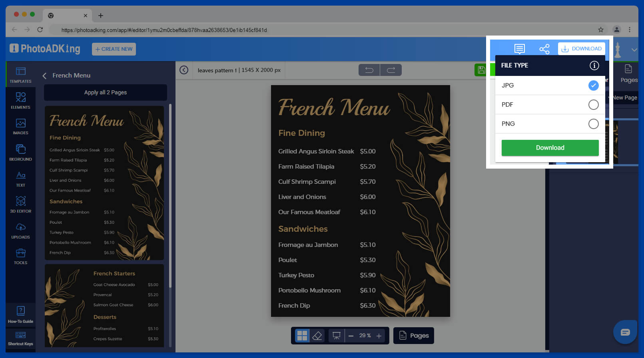Select Fine Dining heading on canvas
The image size is (644, 358).
[x=302, y=133]
